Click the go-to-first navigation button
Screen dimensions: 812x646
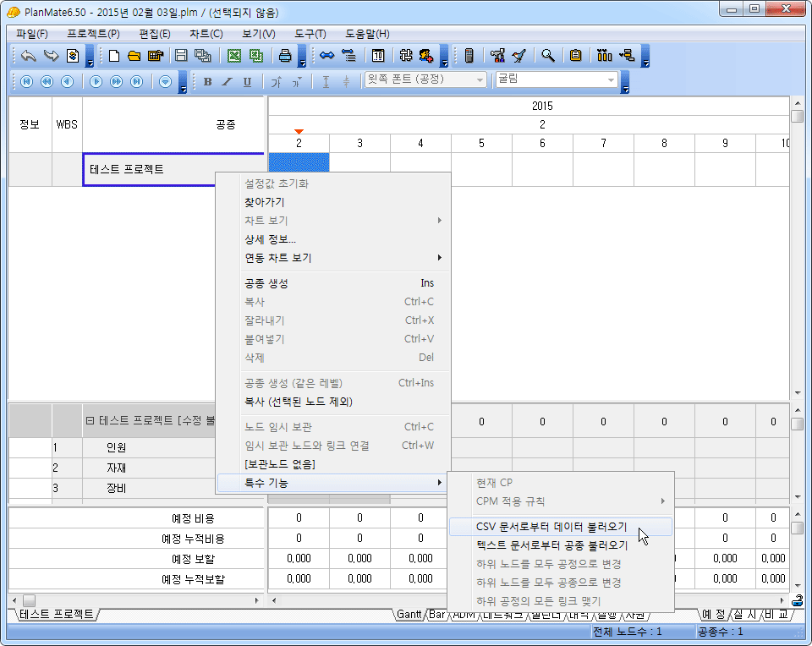[x=26, y=81]
